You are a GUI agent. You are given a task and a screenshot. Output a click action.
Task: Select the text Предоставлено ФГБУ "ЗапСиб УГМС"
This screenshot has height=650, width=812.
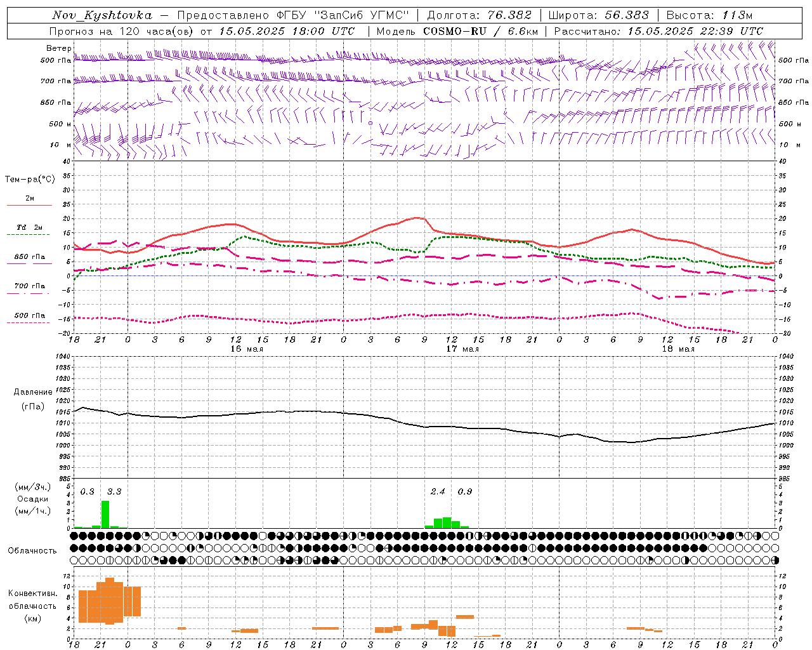(294, 15)
